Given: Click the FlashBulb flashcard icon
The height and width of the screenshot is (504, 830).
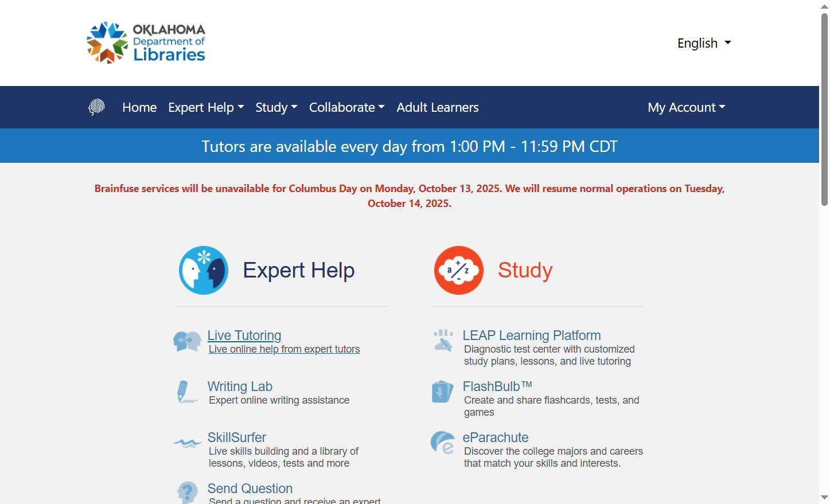Looking at the screenshot, I should (442, 392).
